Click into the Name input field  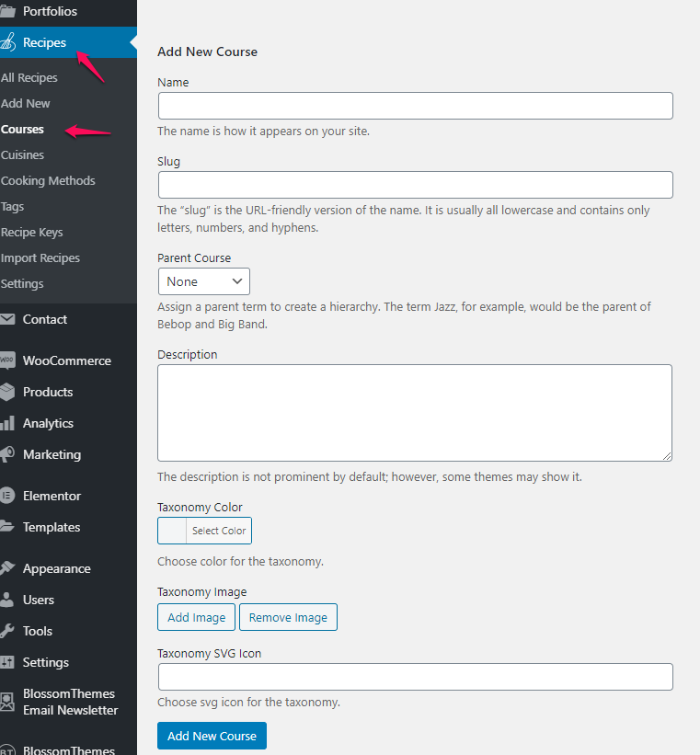415,106
